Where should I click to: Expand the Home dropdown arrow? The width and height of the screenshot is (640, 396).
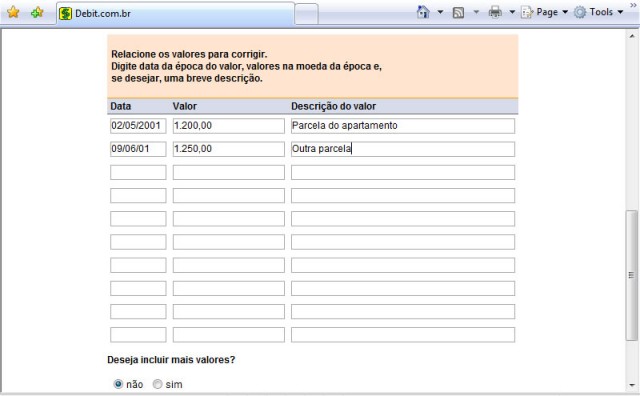440,12
